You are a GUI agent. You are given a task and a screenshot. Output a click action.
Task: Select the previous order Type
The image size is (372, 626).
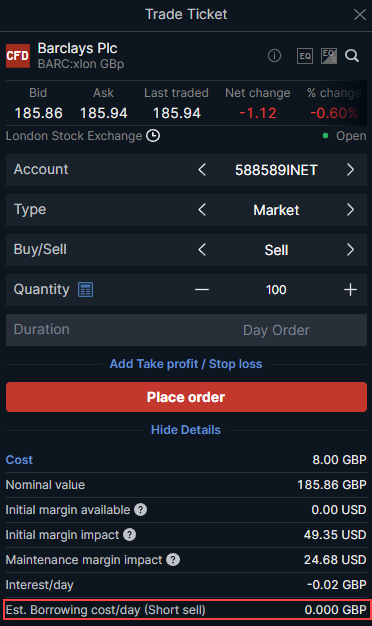coord(202,210)
